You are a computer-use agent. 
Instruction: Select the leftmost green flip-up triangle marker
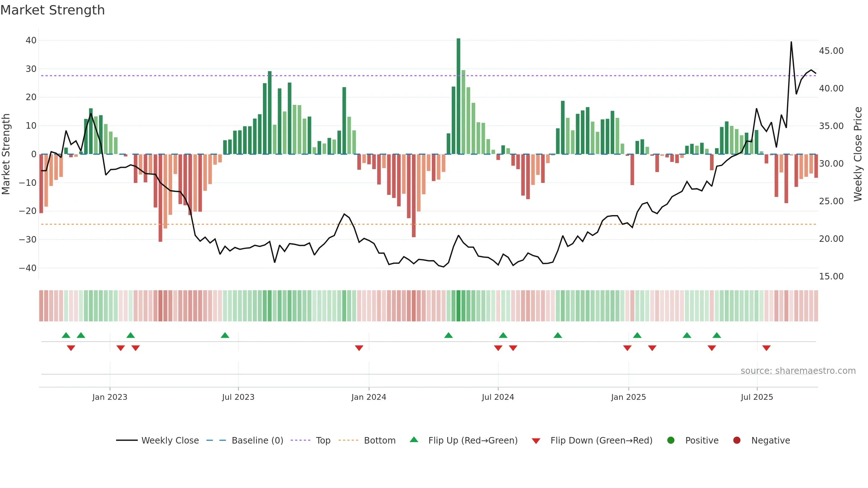(x=66, y=335)
